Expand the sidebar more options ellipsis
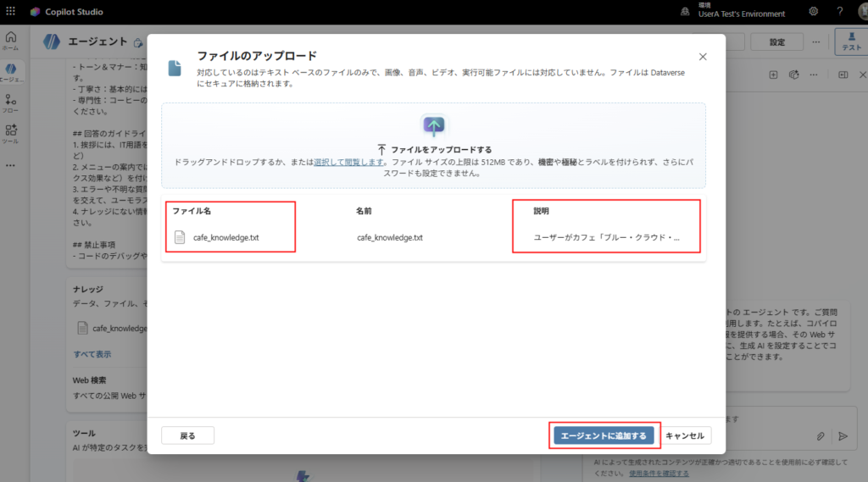This screenshot has height=482, width=868. [x=10, y=165]
